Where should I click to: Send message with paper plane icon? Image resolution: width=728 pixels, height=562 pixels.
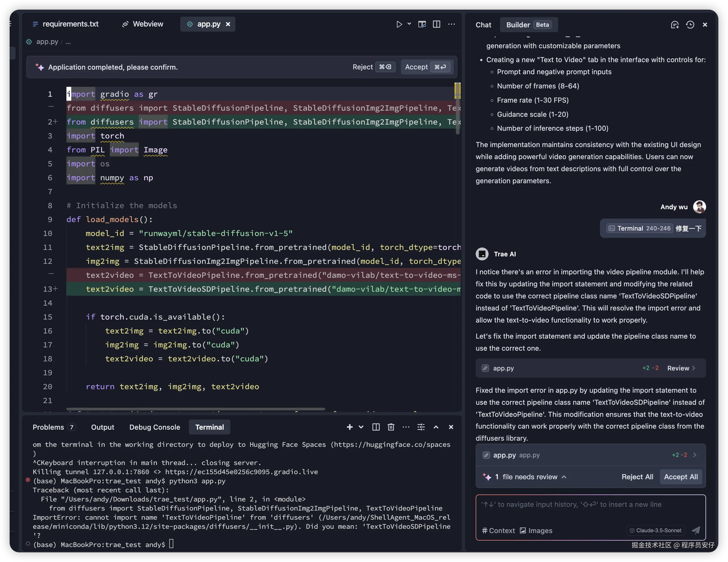(x=696, y=530)
